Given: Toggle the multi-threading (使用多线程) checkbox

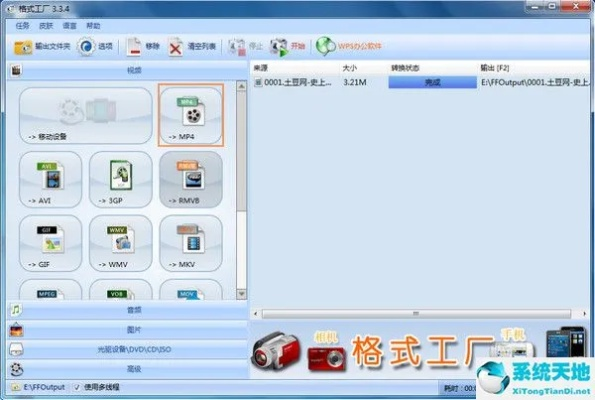Looking at the screenshot, I should tap(77, 387).
